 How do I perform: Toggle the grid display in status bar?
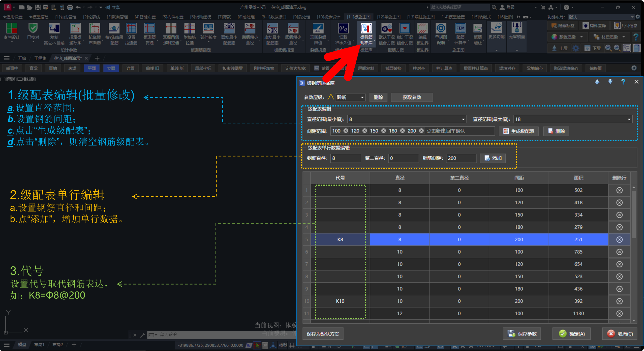292,345
